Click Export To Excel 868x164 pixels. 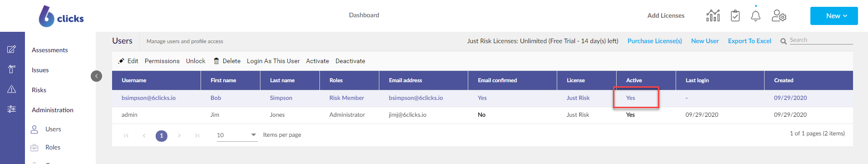tap(750, 41)
